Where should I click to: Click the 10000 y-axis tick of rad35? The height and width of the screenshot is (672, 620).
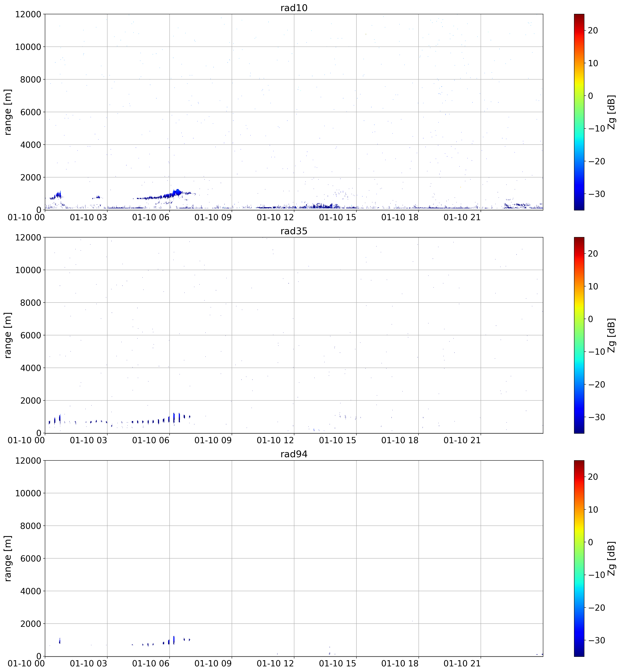[28, 270]
